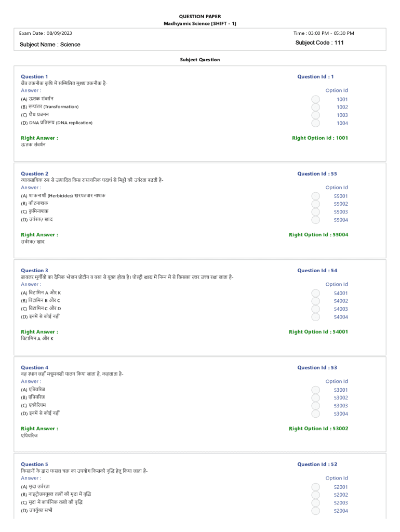Click the Question 1 heading

coord(34,77)
